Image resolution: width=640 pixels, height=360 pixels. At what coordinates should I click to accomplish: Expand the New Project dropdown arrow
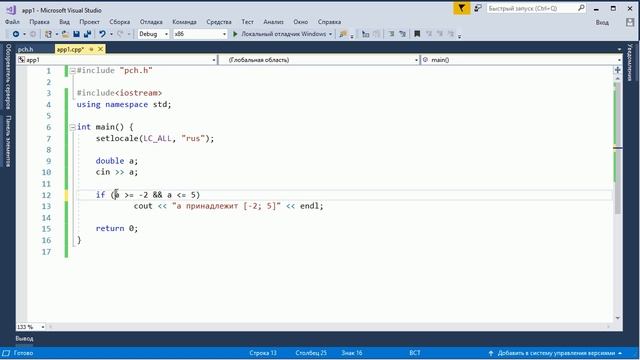pos(57,34)
